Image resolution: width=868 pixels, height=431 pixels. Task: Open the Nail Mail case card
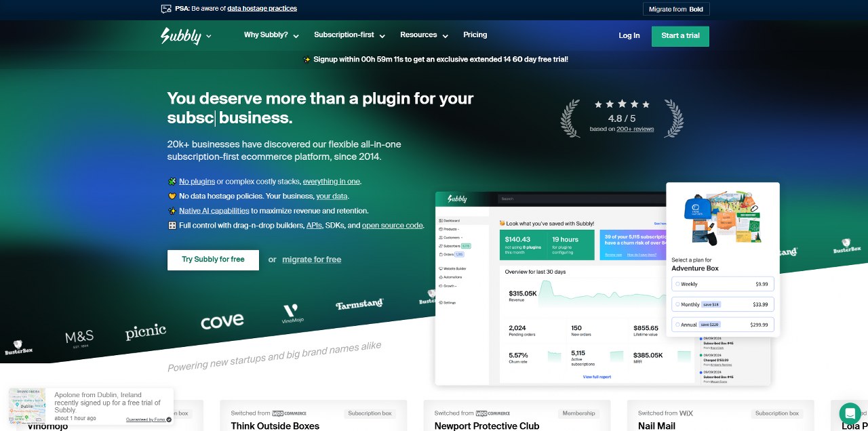click(x=720, y=415)
